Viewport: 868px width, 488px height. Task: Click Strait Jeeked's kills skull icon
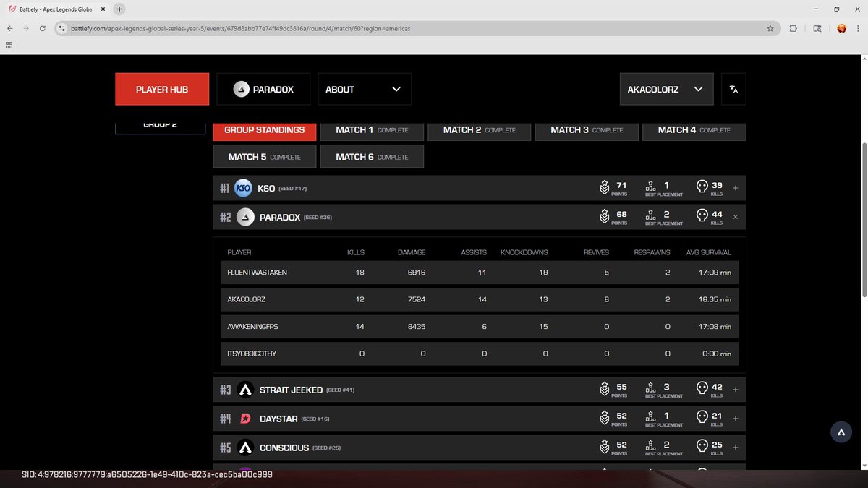click(702, 389)
